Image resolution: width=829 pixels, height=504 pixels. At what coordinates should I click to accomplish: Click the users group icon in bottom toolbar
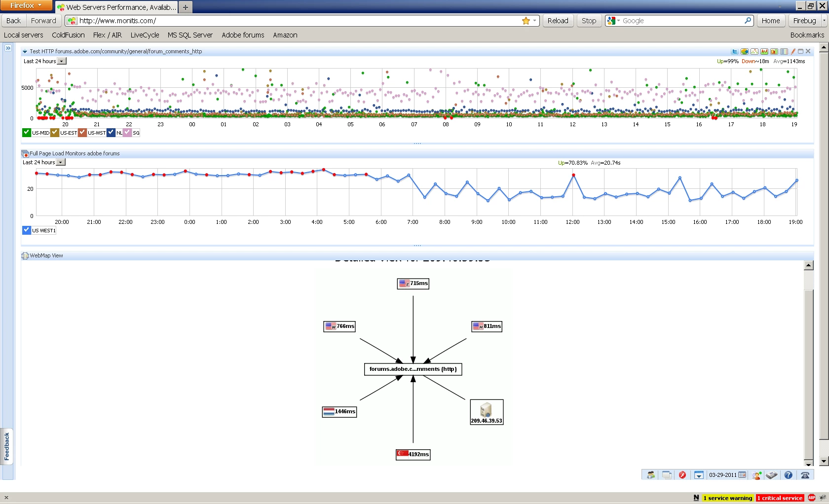[651, 475]
